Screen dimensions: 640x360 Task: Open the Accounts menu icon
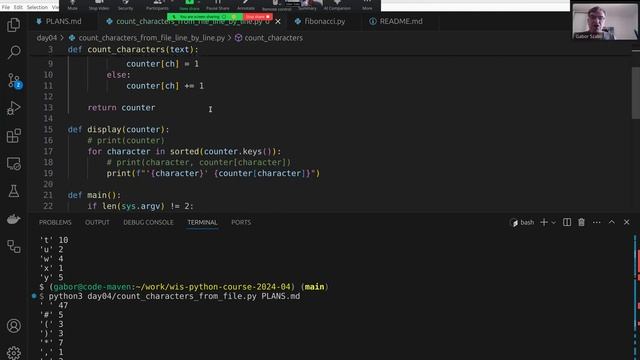[x=13, y=326]
